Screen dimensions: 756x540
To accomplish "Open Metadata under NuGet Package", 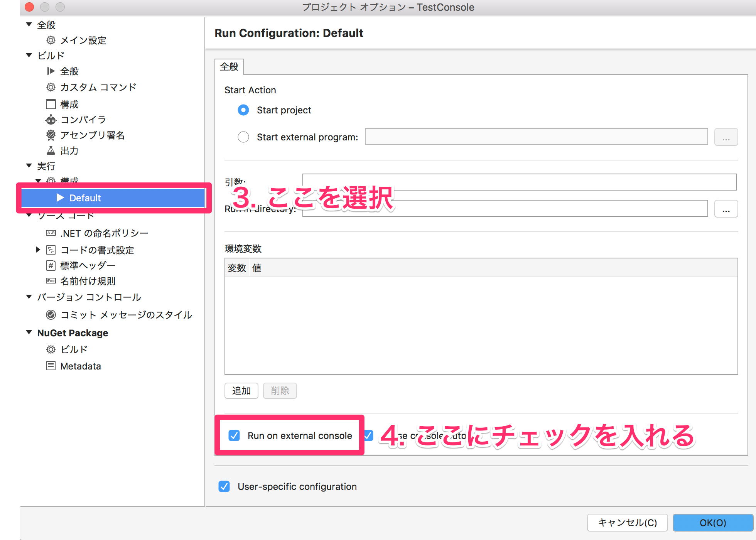I will pyautogui.click(x=51, y=366).
